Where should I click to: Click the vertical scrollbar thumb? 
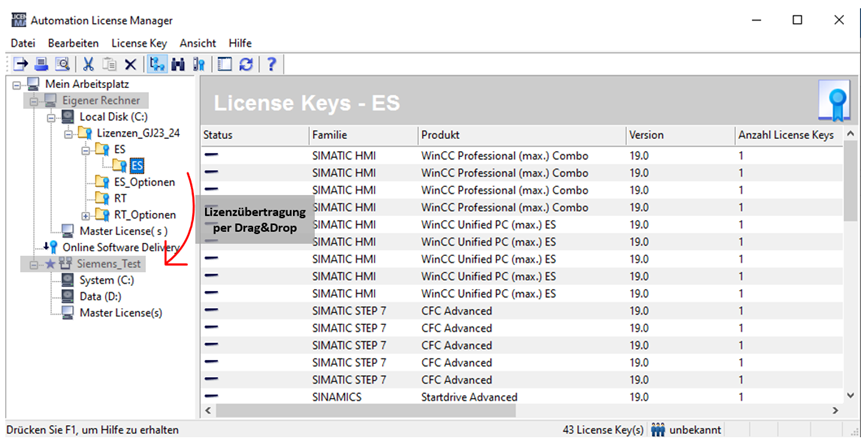pos(851,181)
